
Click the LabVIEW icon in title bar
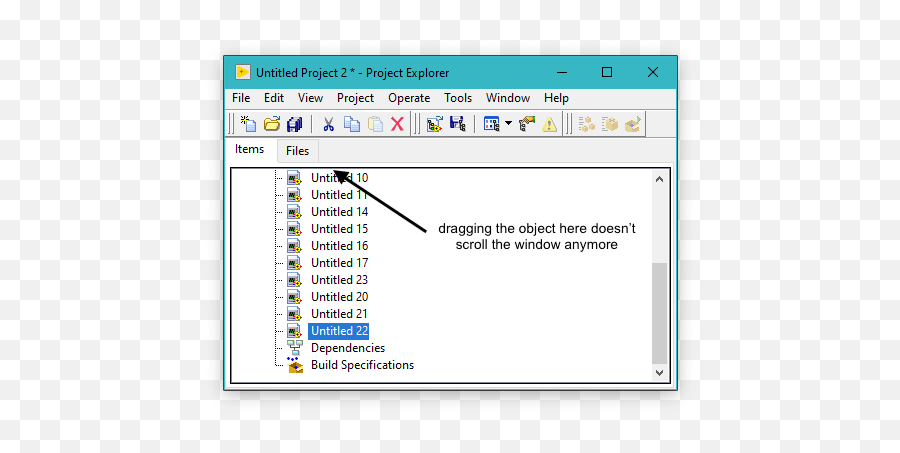coord(243,72)
